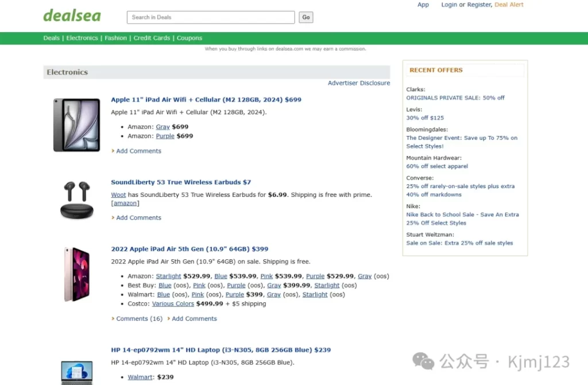
Task: Click the Woot link in earbuds deal
Action: pyautogui.click(x=118, y=195)
